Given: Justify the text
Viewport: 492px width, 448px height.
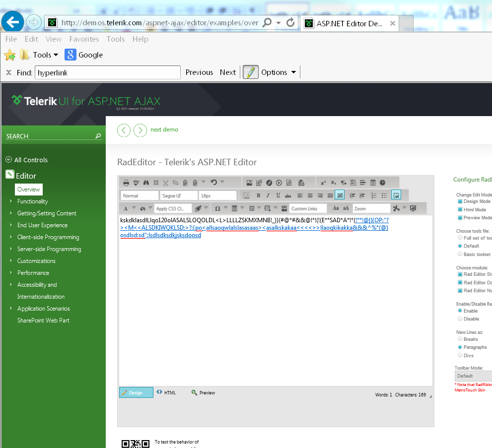Looking at the screenshot, I should 330,195.
